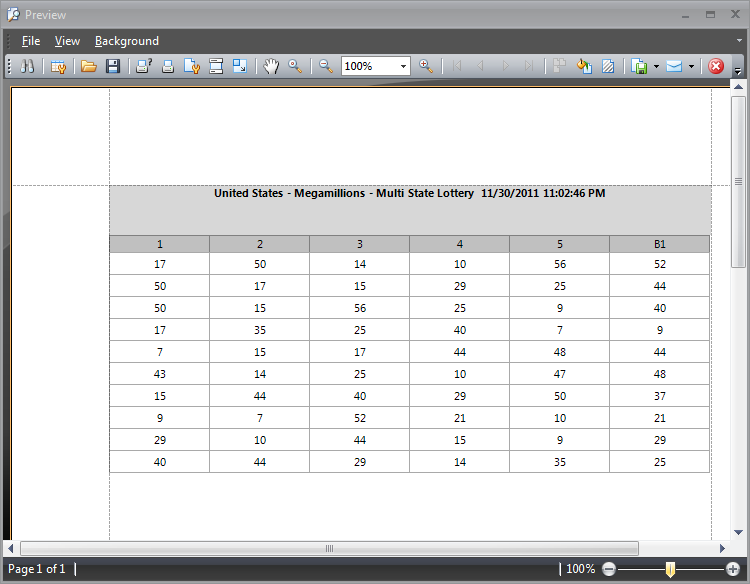Screen dimensions: 750x584
Task: Click the horizontal scrollbar at bottom
Action: click(329, 548)
